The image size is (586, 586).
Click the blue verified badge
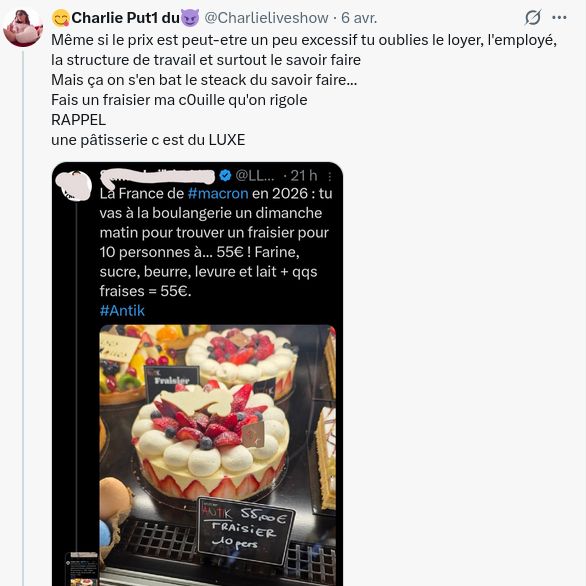click(225, 175)
